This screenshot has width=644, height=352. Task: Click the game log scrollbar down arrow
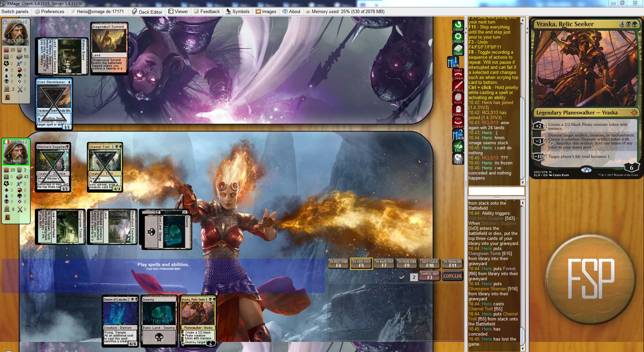point(522,349)
